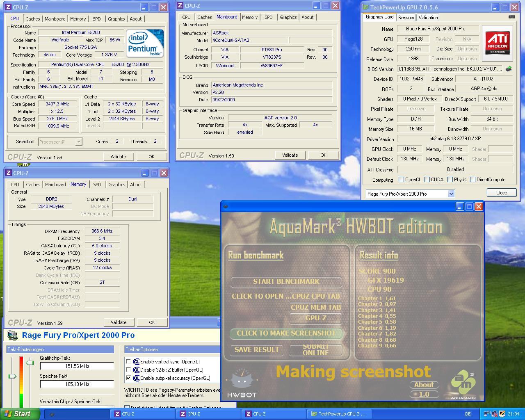Click the taskbar clock showing 21:04
This screenshot has width=525, height=420.
coord(514,414)
